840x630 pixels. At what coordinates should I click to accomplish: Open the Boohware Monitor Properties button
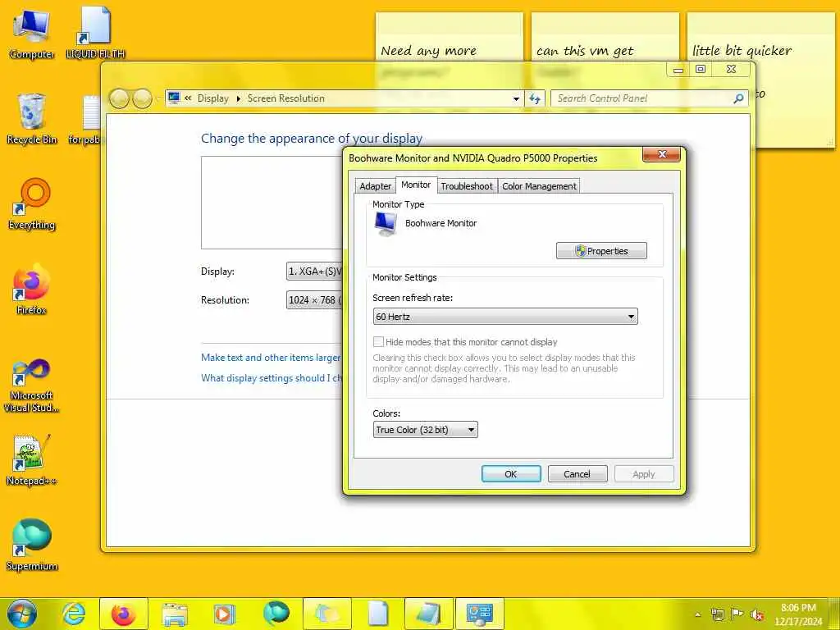601,251
